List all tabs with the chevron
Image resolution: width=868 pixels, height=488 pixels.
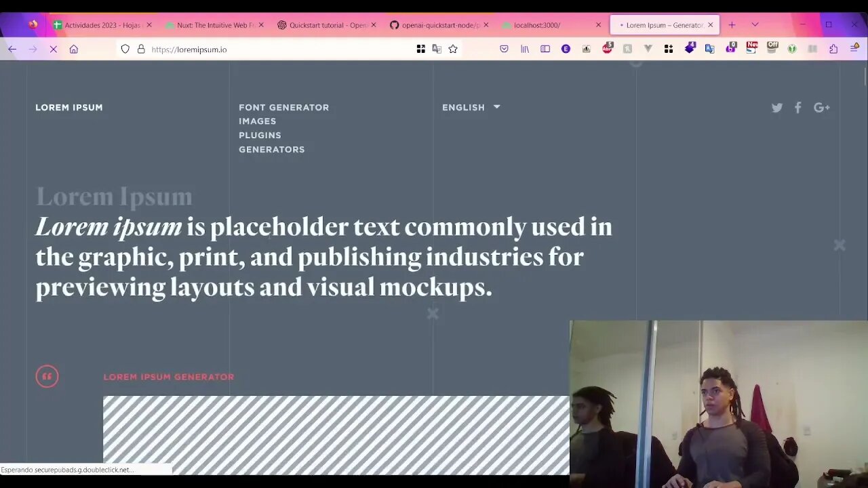pyautogui.click(x=755, y=24)
